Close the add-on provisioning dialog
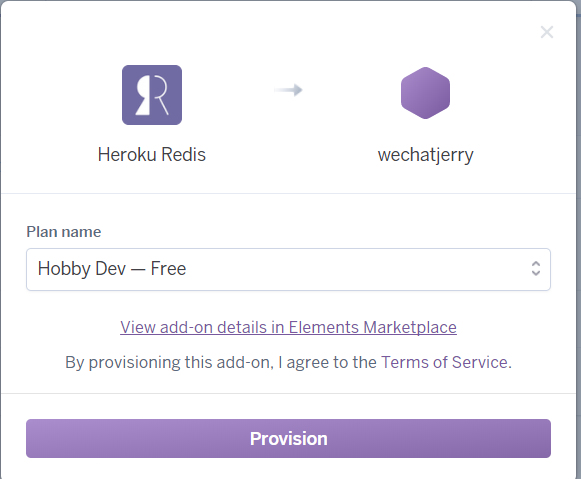 [547, 32]
